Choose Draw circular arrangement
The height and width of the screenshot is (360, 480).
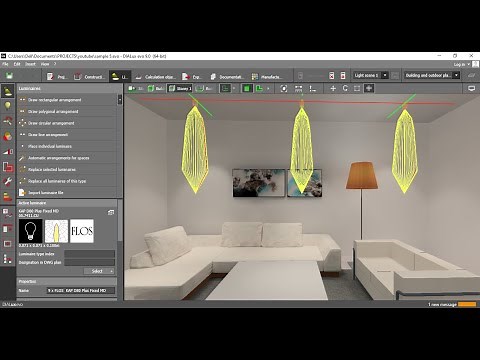click(67, 123)
